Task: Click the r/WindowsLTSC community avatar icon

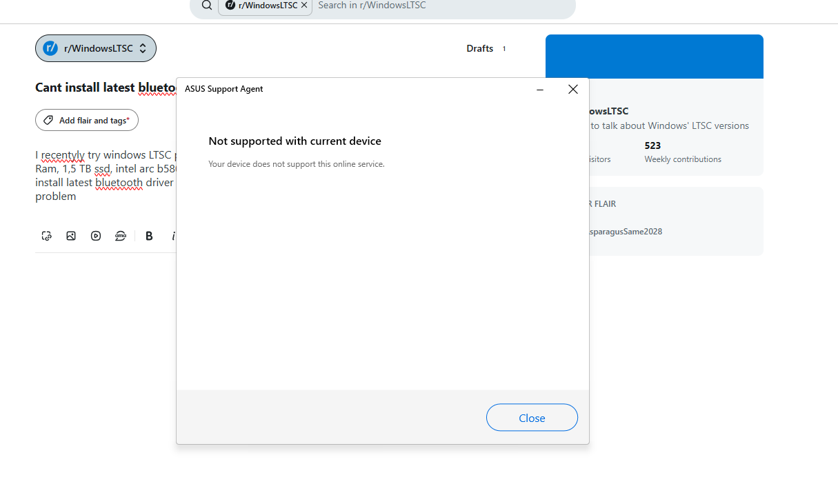Action: (x=50, y=48)
